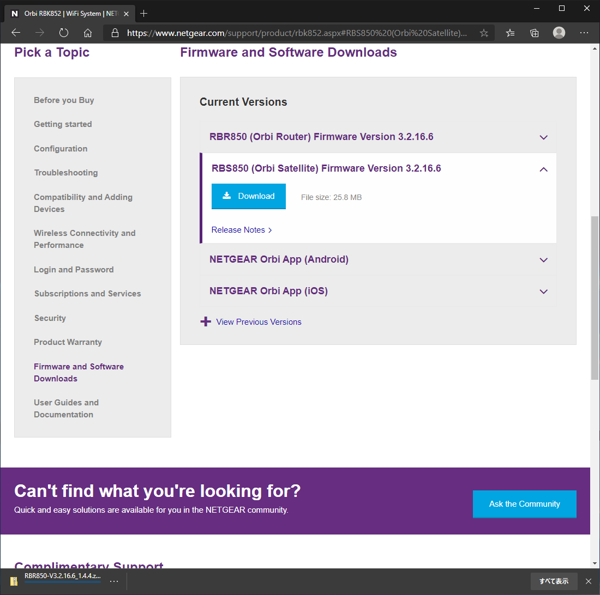Open the browser settings ellipsis menu
This screenshot has width=600, height=595.
click(584, 33)
